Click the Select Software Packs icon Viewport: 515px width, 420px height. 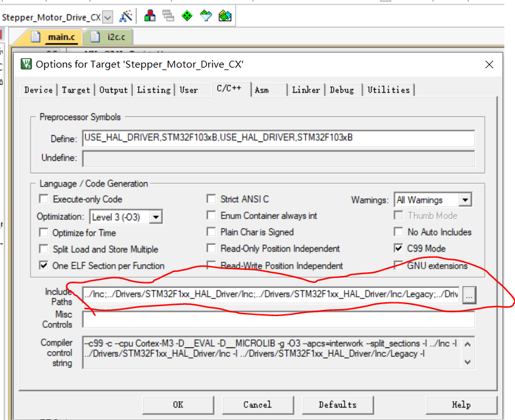tap(205, 16)
